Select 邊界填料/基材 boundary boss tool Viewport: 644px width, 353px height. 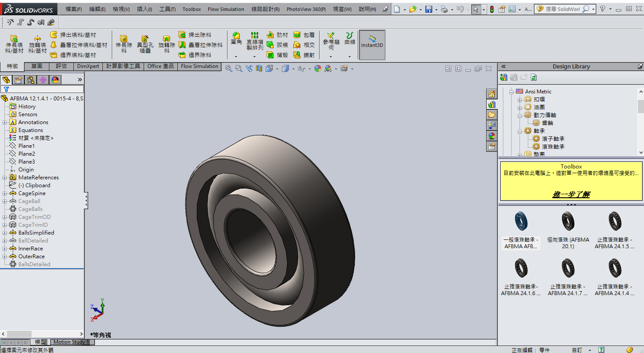pos(73,55)
